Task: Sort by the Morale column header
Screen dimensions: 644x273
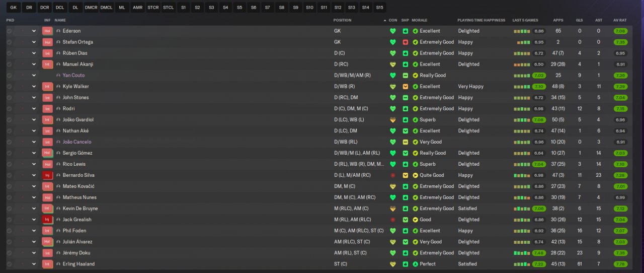Action: [x=419, y=20]
